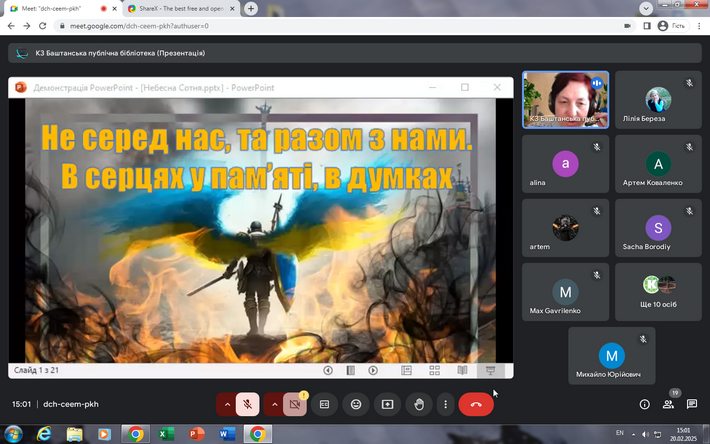Viewport: 710px width, 444px height.
Task: Open chat with everyone
Action: click(691, 404)
